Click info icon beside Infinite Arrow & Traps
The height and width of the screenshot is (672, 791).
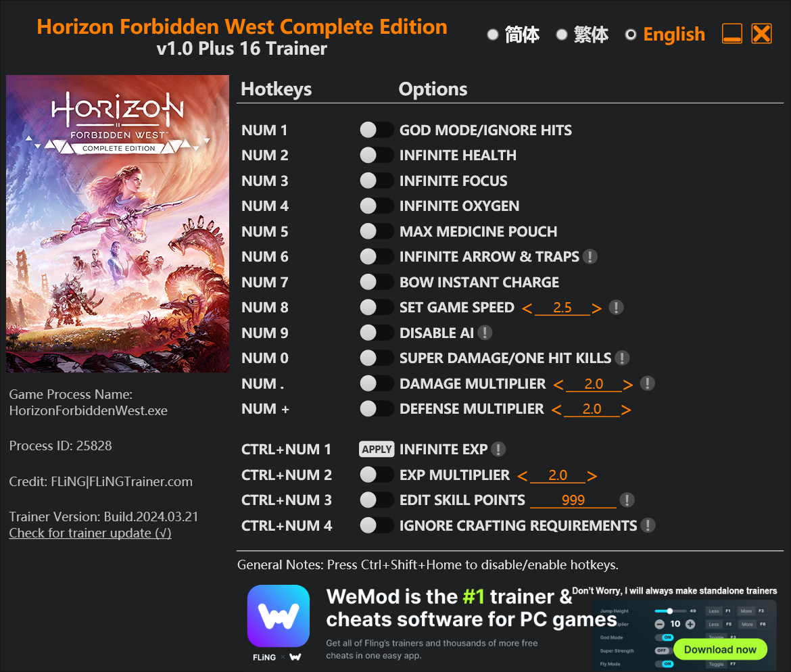click(590, 257)
